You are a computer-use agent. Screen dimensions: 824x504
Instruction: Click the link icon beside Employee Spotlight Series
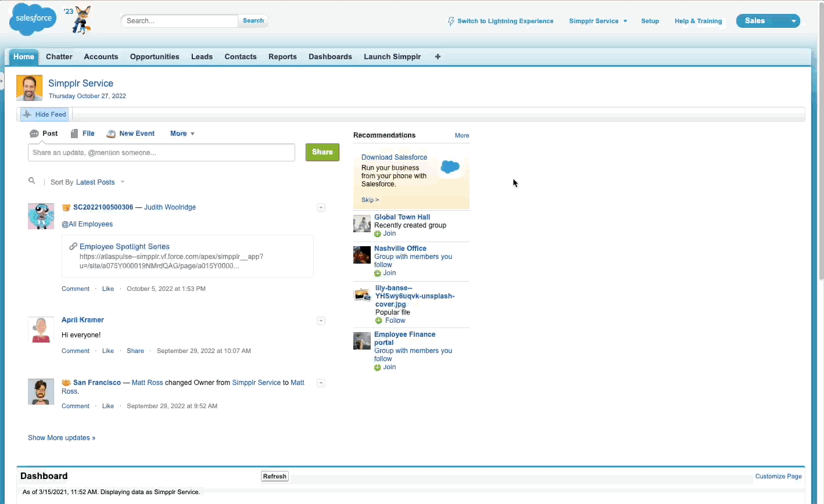pos(73,246)
